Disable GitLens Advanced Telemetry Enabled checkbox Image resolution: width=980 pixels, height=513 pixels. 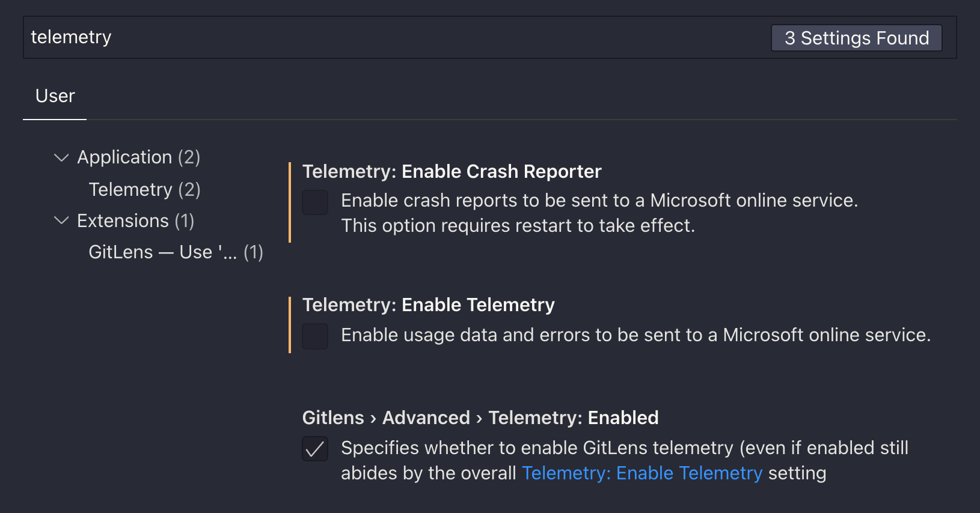[314, 449]
